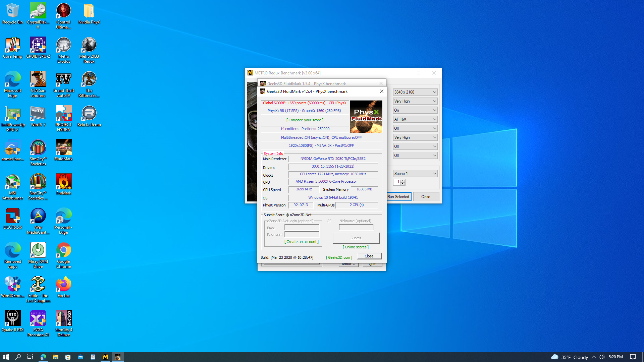Select the Control Ultimate desktop icon
Screen dimensions: 644x362
click(x=64, y=16)
